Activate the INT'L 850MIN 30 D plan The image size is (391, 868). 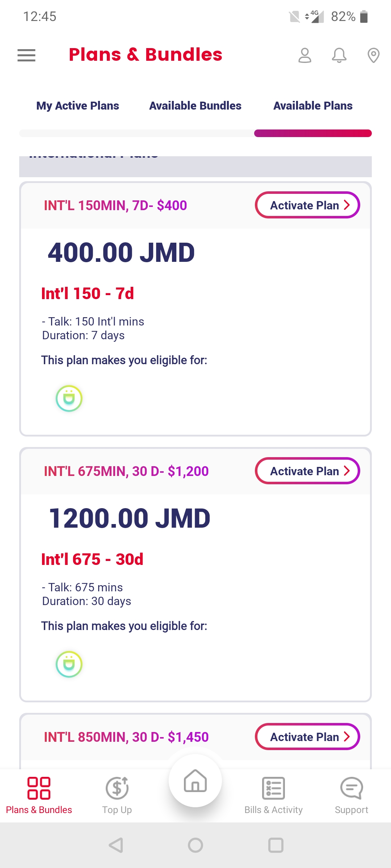point(307,737)
